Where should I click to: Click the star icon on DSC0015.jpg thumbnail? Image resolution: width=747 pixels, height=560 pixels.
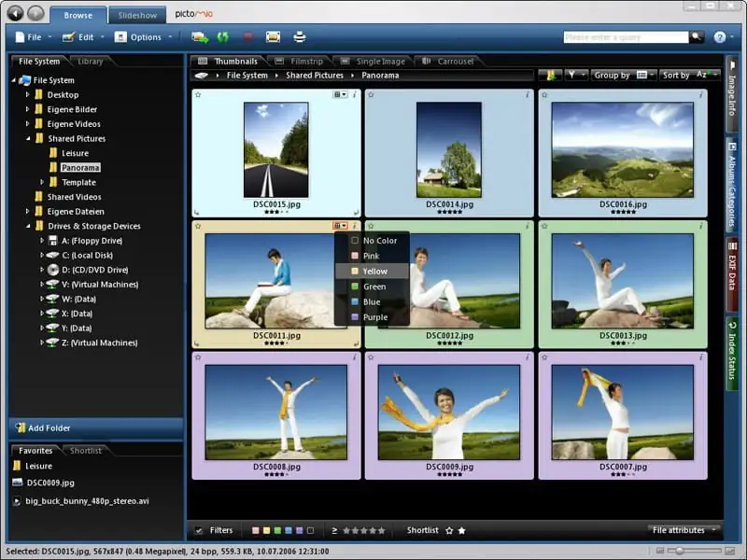pyautogui.click(x=198, y=94)
